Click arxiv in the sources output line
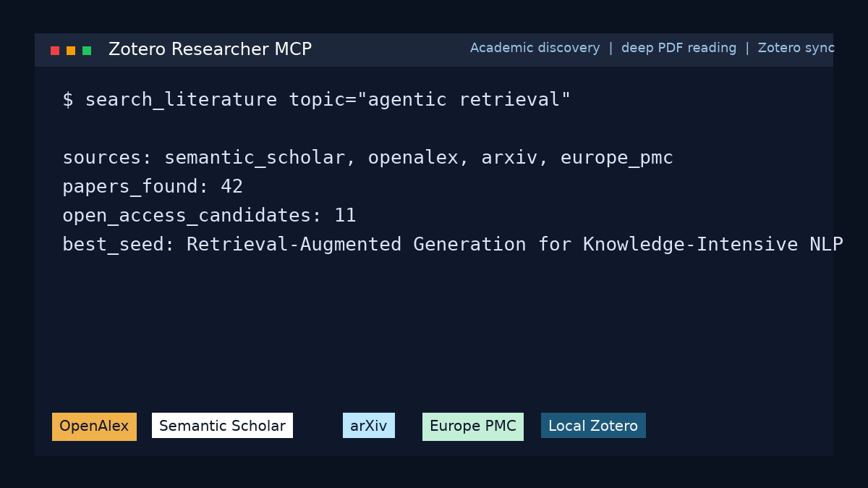 click(509, 158)
